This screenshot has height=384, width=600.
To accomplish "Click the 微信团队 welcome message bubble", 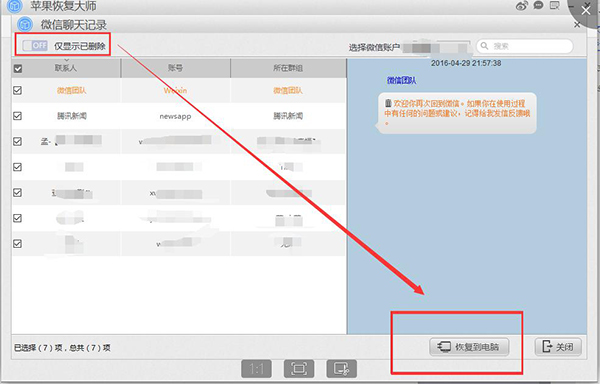I will pyautogui.click(x=457, y=113).
